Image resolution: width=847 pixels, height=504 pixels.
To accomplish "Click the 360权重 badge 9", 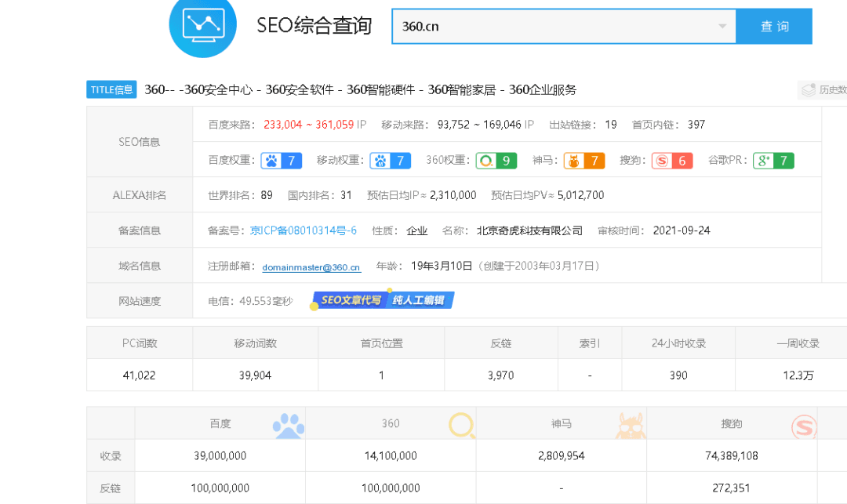I will point(496,161).
